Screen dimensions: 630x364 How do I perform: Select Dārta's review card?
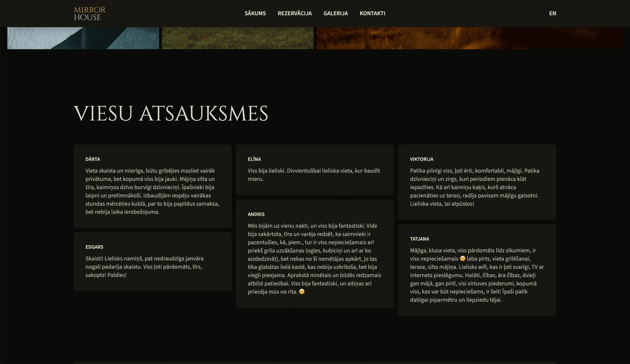click(x=152, y=186)
